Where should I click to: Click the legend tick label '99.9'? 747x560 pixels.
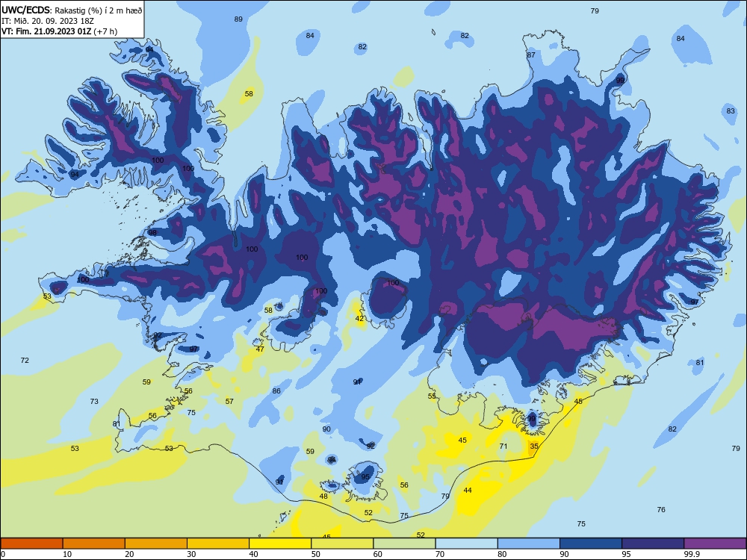point(692,554)
